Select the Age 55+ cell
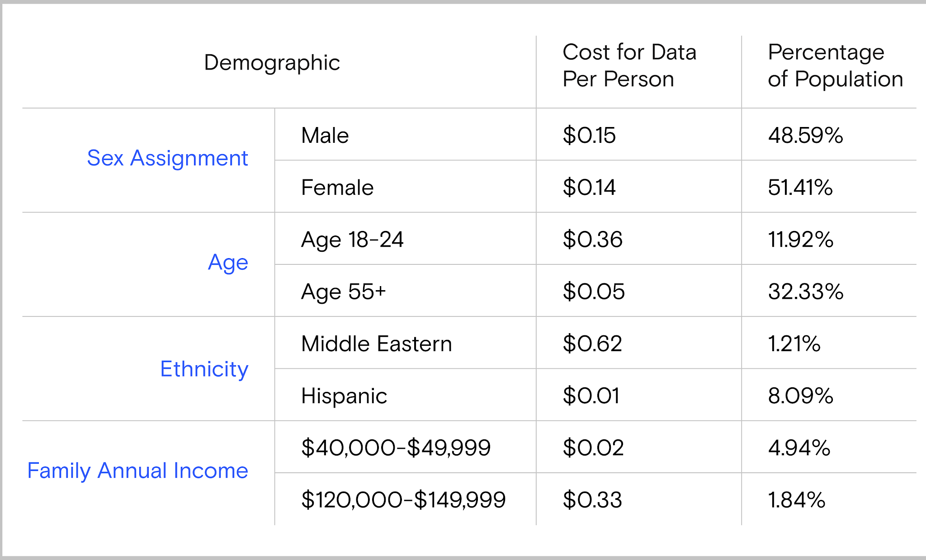 click(344, 292)
